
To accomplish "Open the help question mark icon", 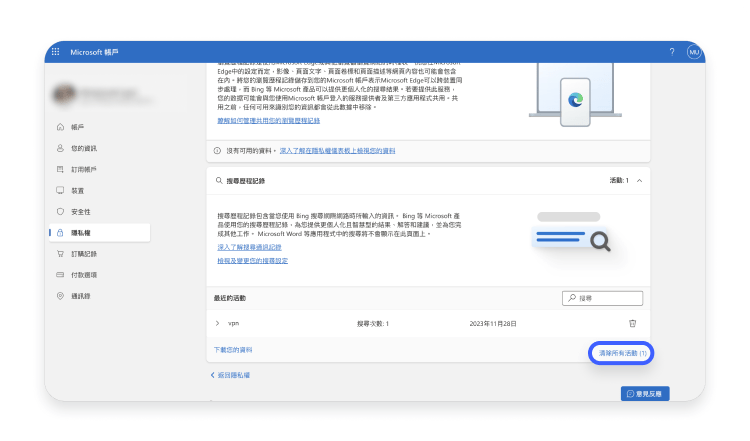I will (x=672, y=52).
